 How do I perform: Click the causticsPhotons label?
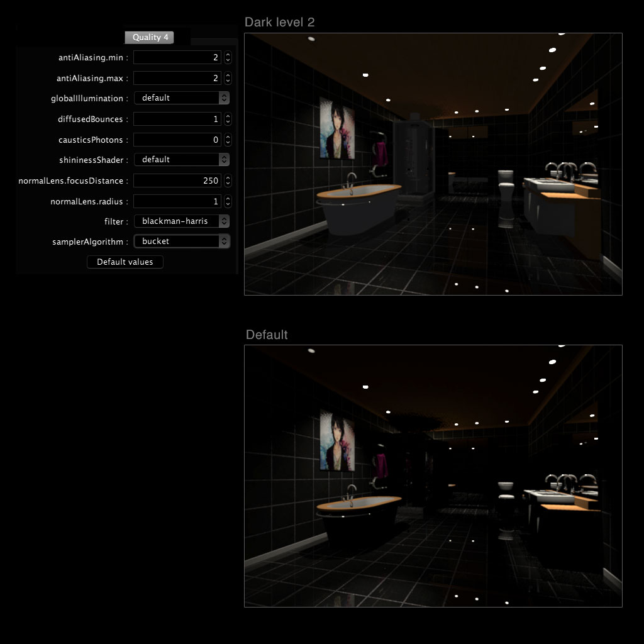point(93,140)
